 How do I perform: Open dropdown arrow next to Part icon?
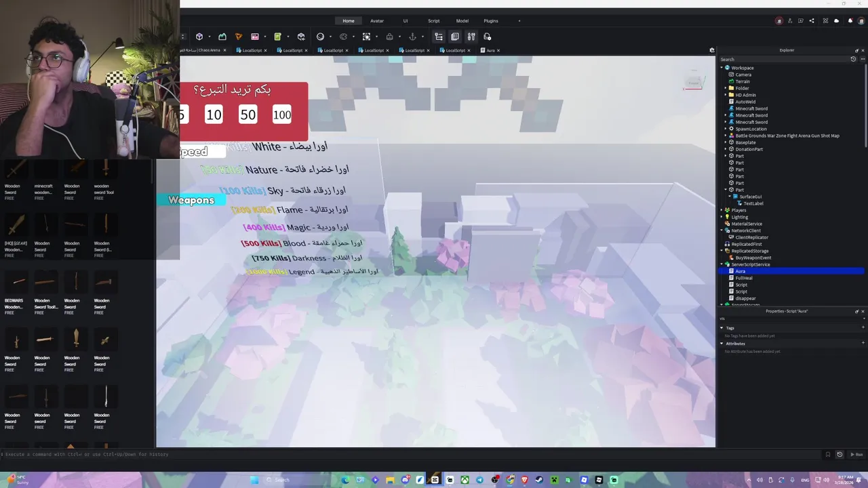coord(209,37)
